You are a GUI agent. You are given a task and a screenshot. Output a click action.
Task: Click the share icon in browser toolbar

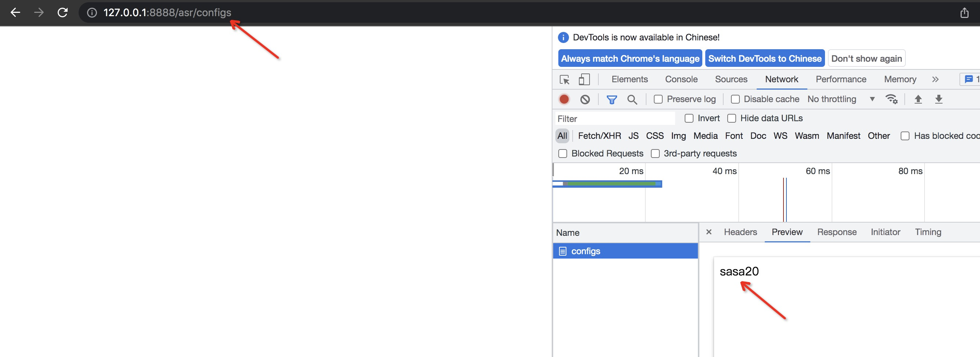point(964,12)
